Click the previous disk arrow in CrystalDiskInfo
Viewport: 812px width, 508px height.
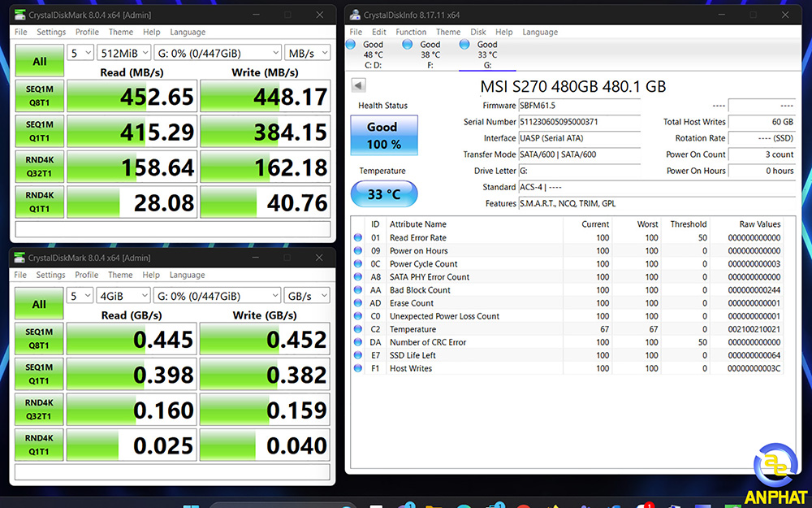(358, 85)
